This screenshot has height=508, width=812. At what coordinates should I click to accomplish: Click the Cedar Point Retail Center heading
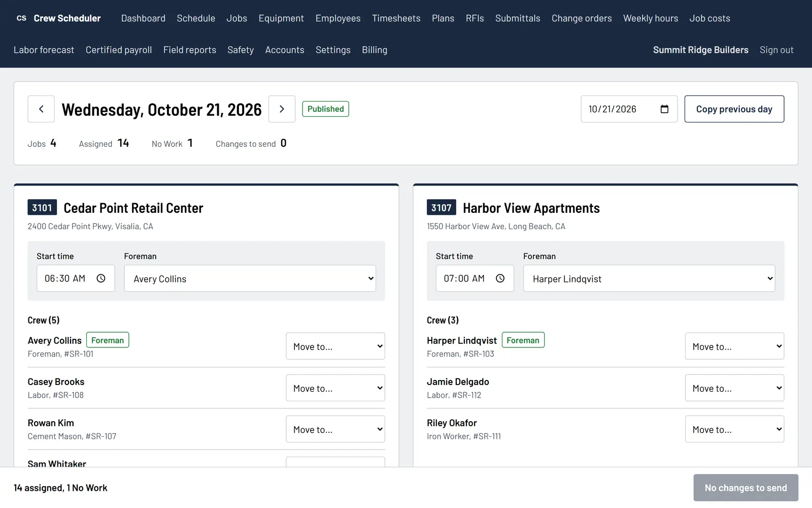[x=133, y=208]
